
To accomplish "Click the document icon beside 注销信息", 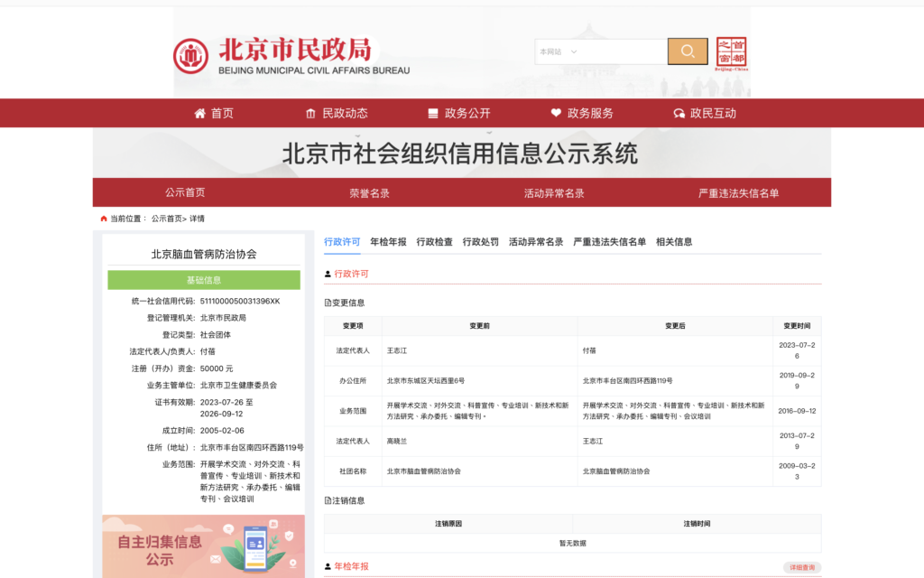I will point(328,500).
